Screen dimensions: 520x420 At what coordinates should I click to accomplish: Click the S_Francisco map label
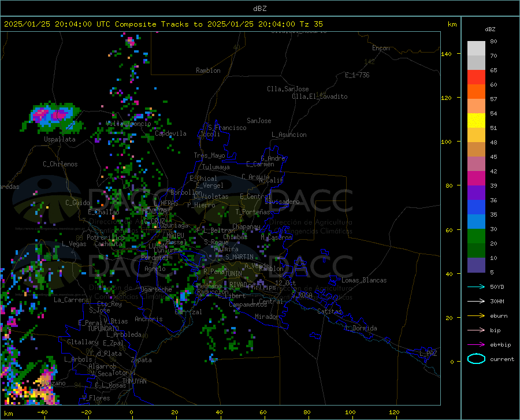[x=227, y=128]
